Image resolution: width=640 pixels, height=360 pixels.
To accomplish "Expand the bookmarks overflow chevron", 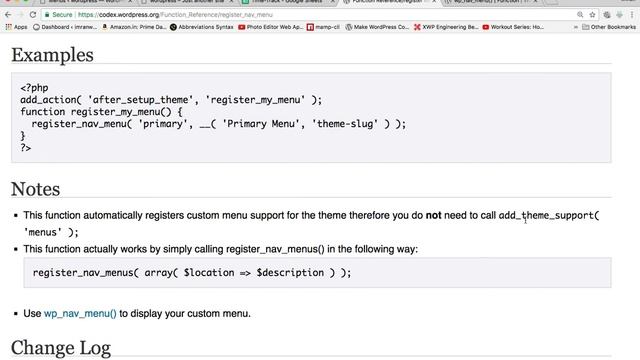I will click(x=576, y=27).
